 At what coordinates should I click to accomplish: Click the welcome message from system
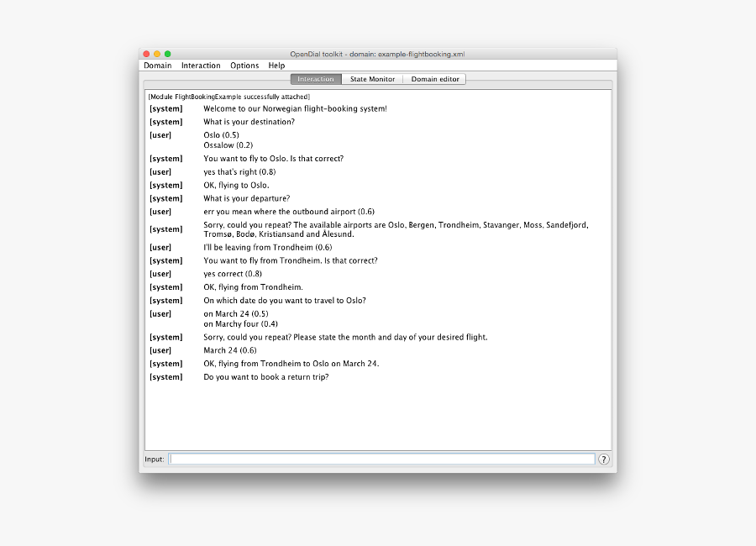click(295, 108)
